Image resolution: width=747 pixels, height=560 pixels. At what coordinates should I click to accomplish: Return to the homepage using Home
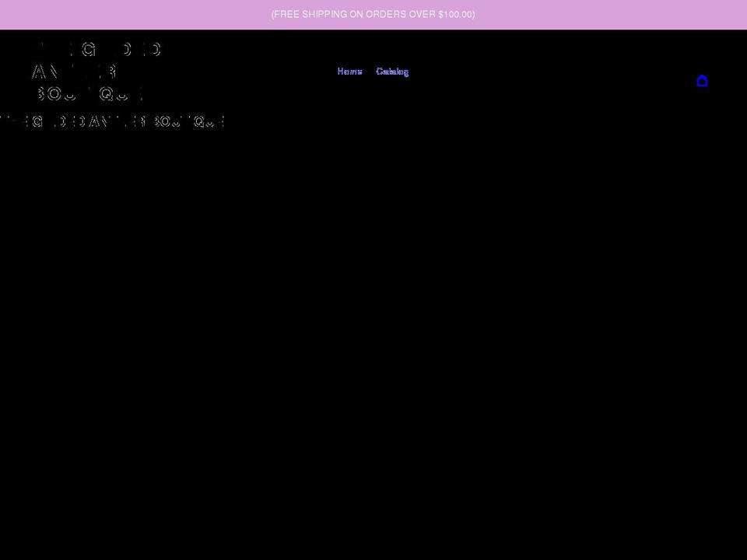349,72
